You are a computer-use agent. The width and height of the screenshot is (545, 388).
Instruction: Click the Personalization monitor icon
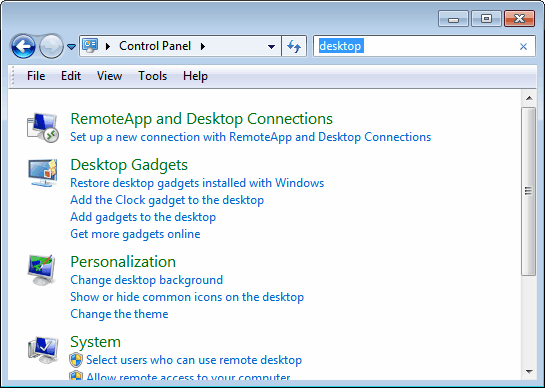[42, 270]
